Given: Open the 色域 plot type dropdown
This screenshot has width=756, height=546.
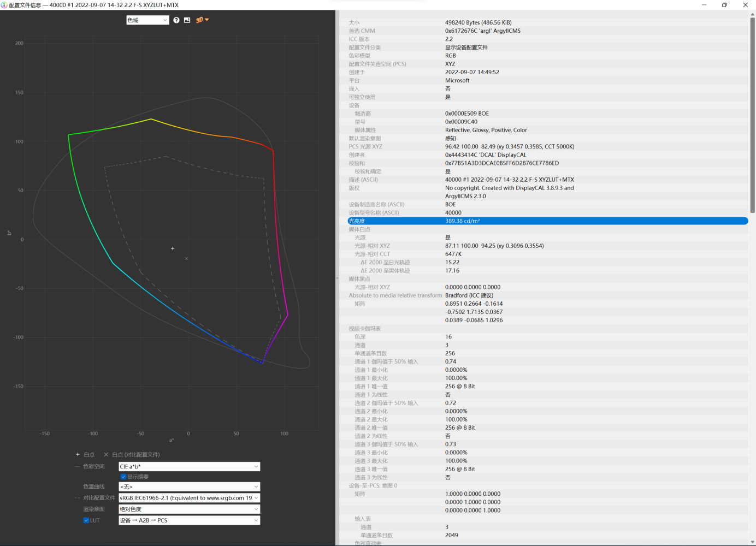Looking at the screenshot, I should click(147, 20).
